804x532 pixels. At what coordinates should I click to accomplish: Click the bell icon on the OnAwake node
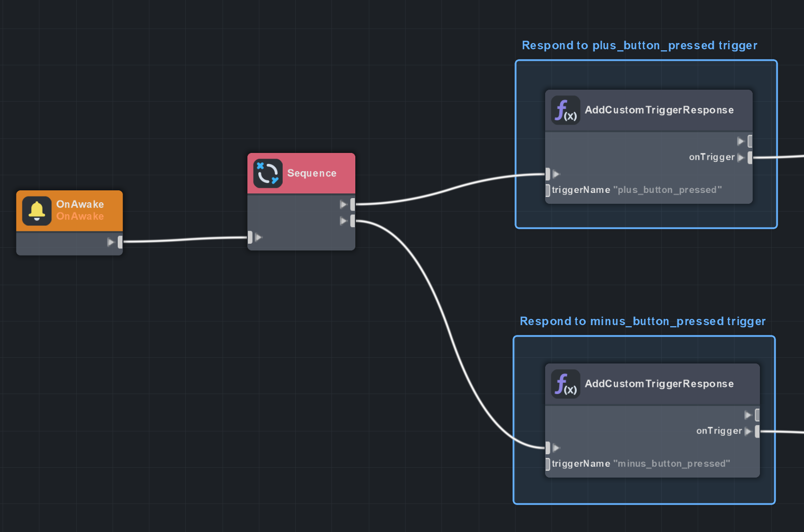37,211
